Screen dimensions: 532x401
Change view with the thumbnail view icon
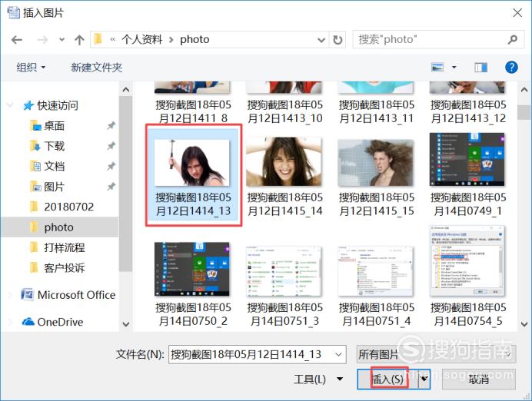point(437,67)
